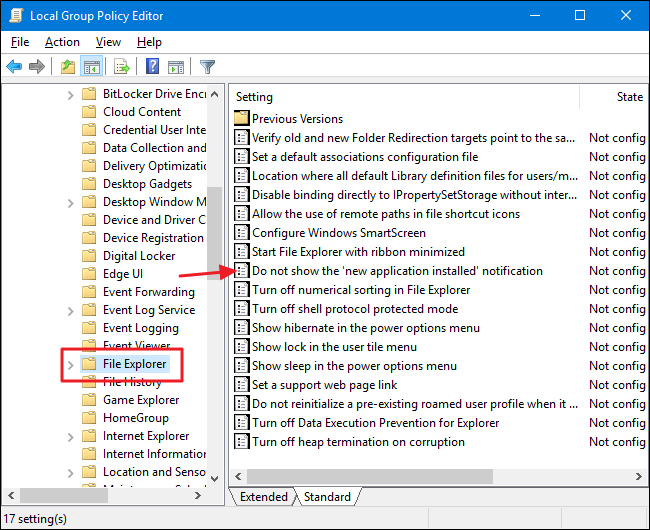Image resolution: width=650 pixels, height=530 pixels.
Task: Click policy icon beside Turn off numerical sorting
Action: pyautogui.click(x=242, y=290)
